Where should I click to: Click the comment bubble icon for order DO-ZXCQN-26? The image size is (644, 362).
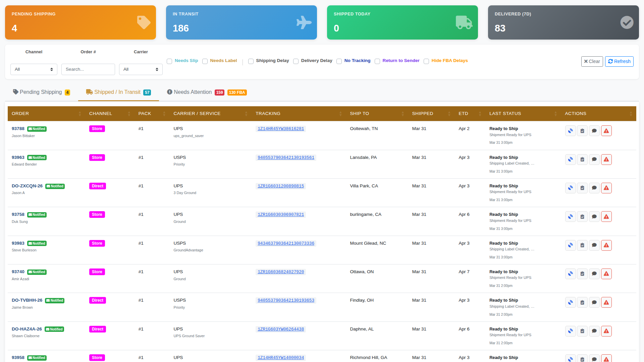(x=594, y=188)
